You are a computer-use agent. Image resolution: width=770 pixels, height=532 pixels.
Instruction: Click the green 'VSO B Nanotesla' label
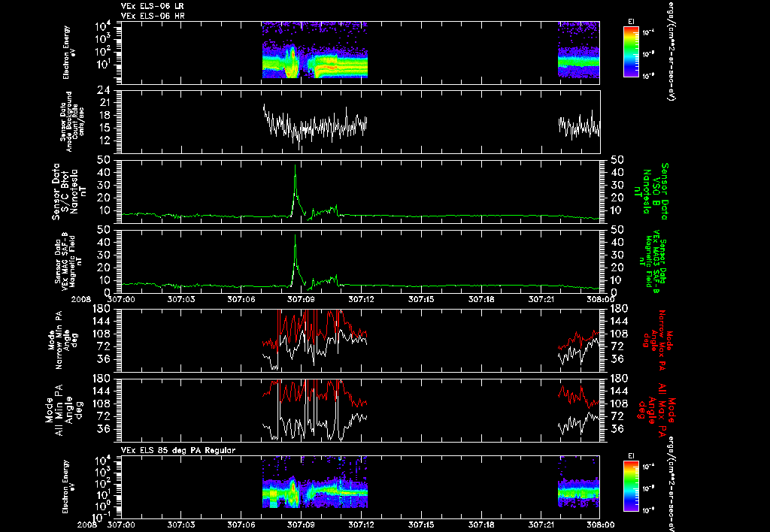pyautogui.click(x=651, y=192)
